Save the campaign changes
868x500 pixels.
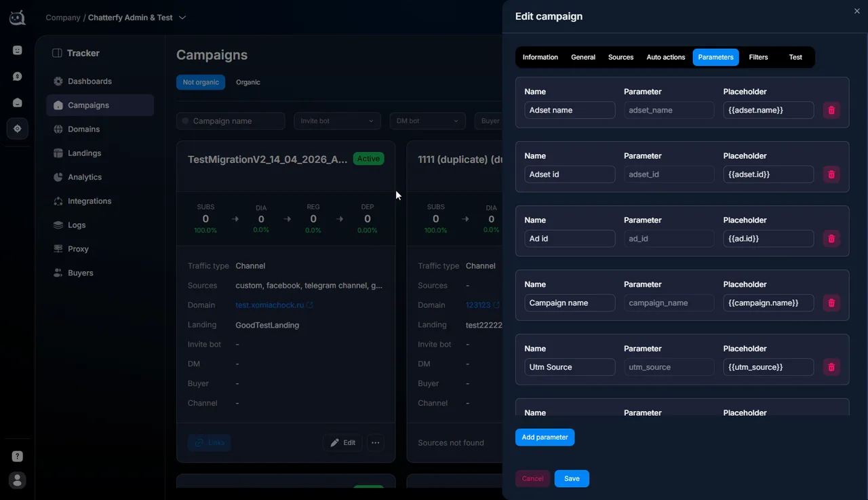click(572, 478)
